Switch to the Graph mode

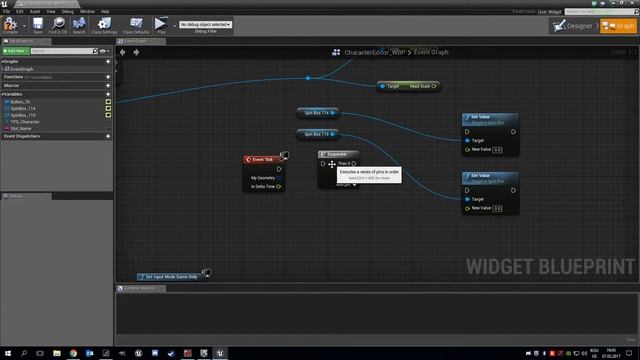618,26
